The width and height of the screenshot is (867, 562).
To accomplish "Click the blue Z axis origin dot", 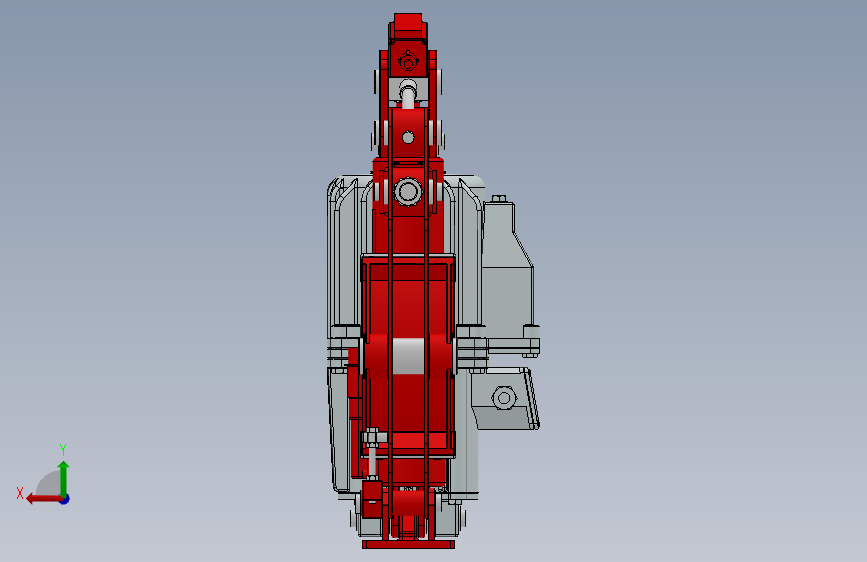I will click(65, 499).
